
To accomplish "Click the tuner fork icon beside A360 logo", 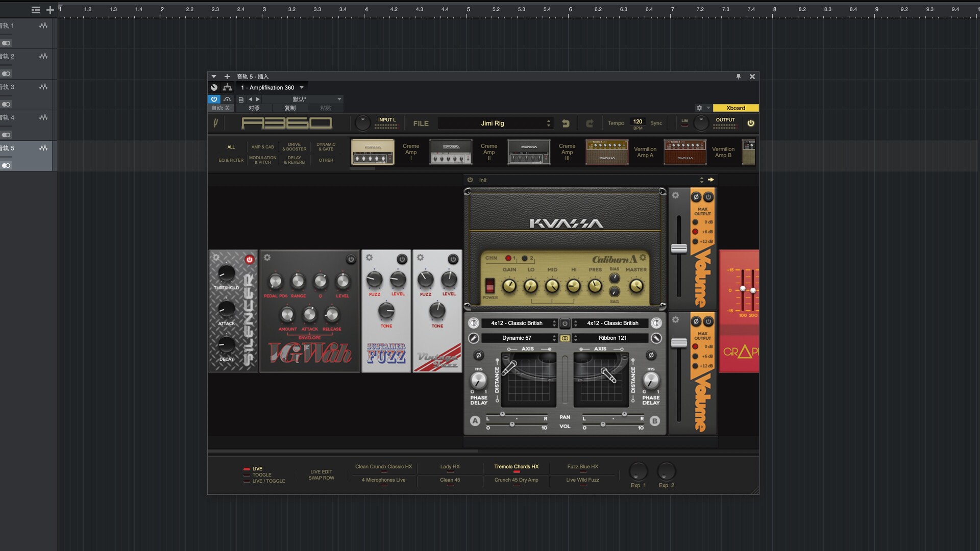I will [x=215, y=123].
